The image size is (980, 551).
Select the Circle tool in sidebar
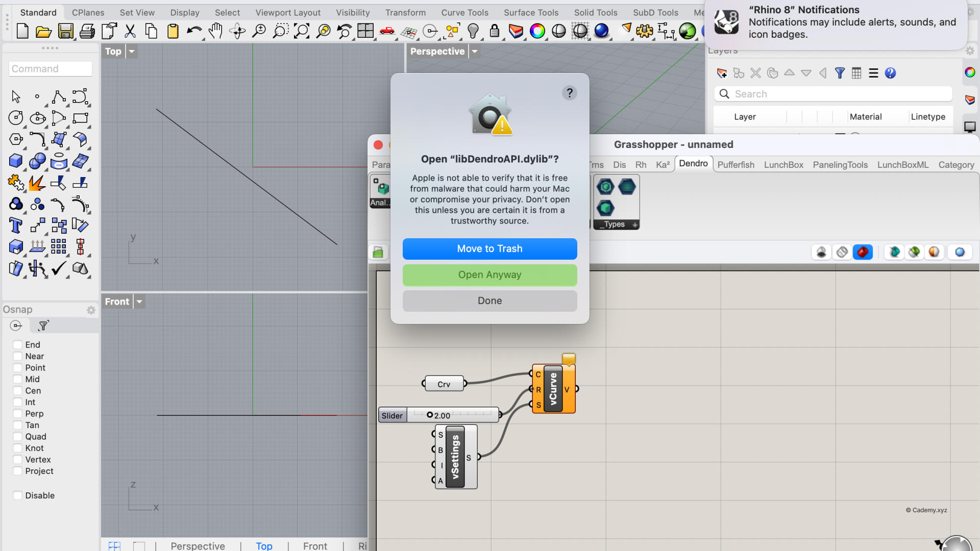[16, 118]
